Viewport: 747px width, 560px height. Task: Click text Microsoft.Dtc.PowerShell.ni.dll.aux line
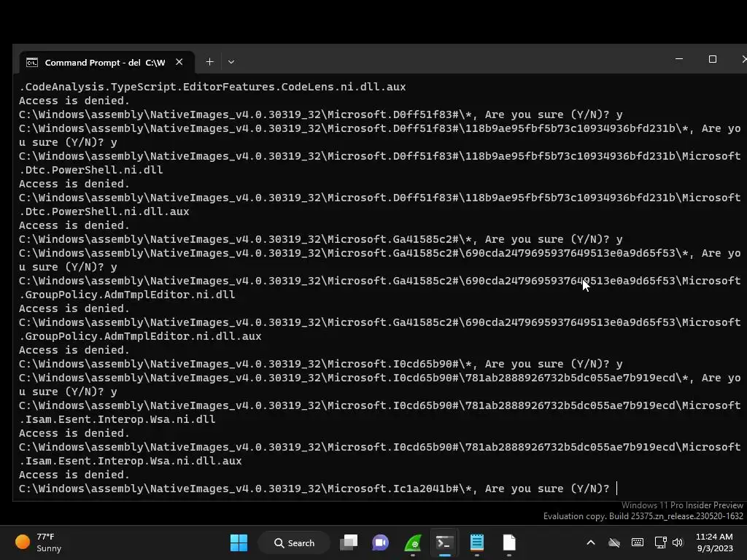(104, 211)
